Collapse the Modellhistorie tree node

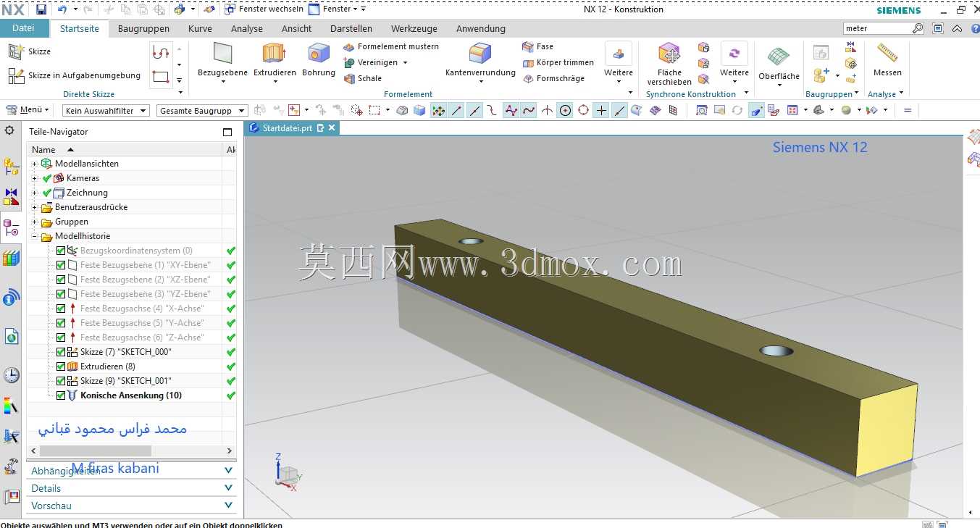pyautogui.click(x=34, y=236)
